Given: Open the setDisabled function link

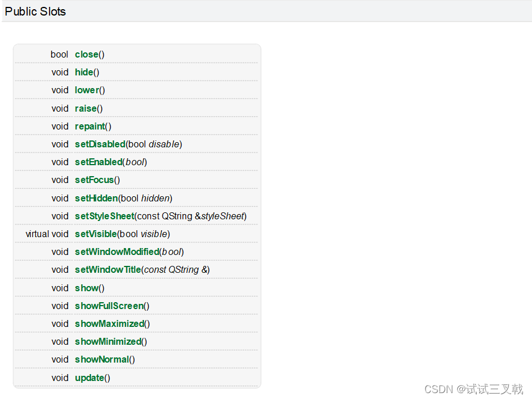Looking at the screenshot, I should pos(100,144).
